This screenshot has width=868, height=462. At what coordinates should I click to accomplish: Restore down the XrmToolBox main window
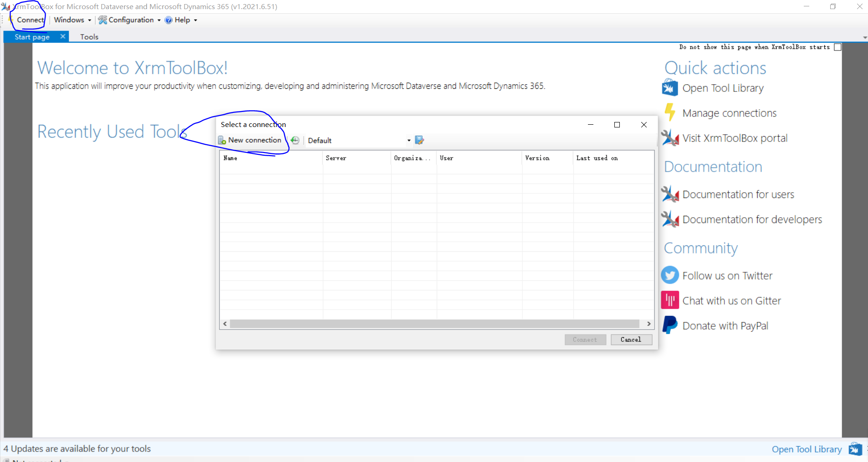click(833, 6)
